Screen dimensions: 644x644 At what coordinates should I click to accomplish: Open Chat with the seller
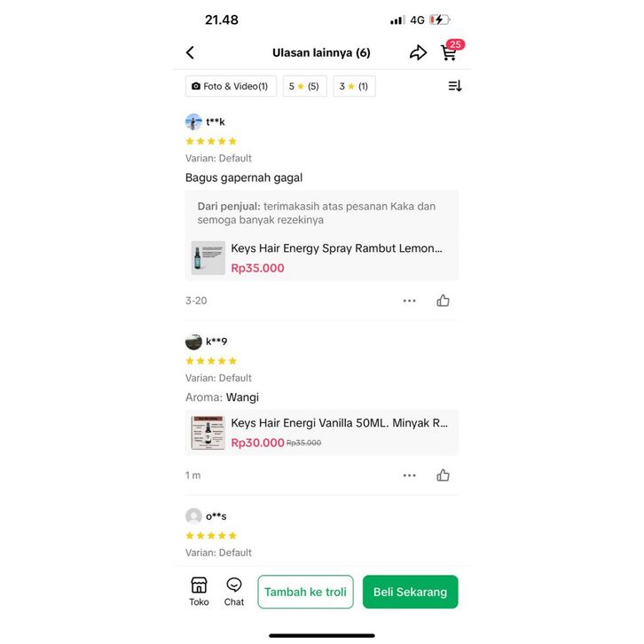[x=233, y=592]
